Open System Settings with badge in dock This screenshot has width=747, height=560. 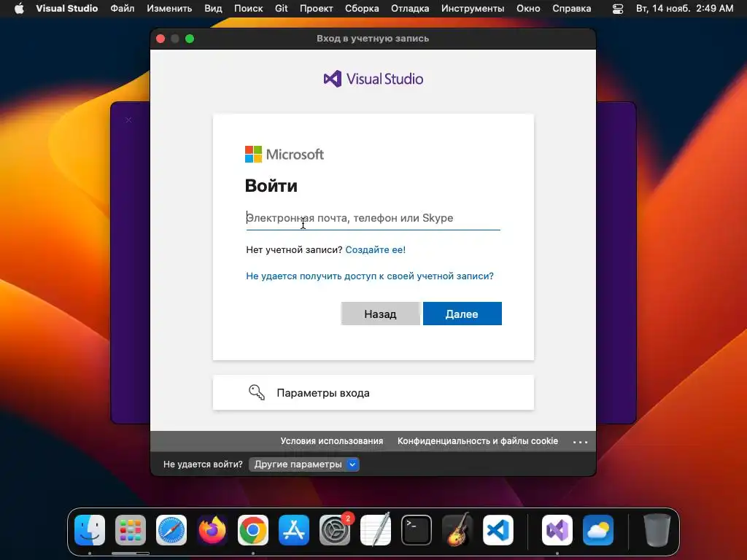click(335, 530)
